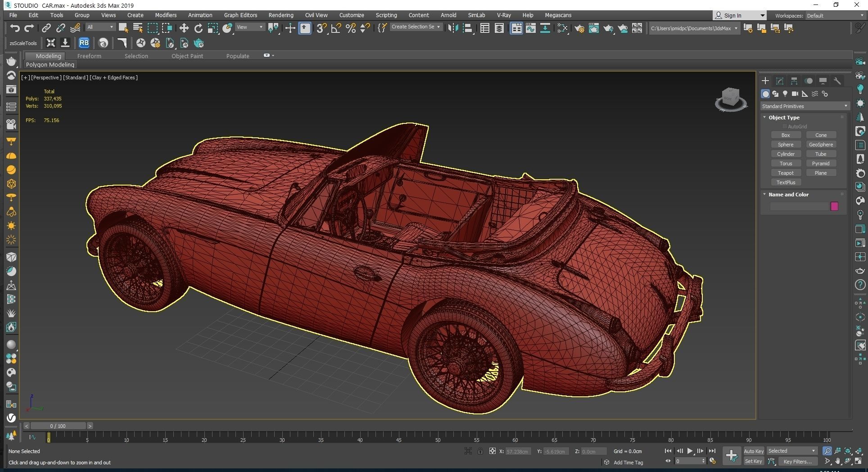The height and width of the screenshot is (472, 868).
Task: Open Render Setup teapot with gear
Action: pyautogui.click(x=579, y=28)
